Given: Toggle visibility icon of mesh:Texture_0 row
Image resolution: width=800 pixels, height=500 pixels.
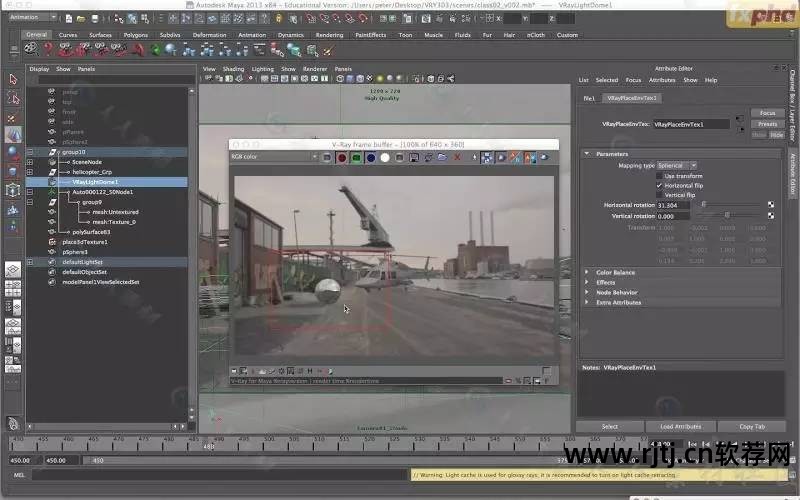Looking at the screenshot, I should point(52,222).
